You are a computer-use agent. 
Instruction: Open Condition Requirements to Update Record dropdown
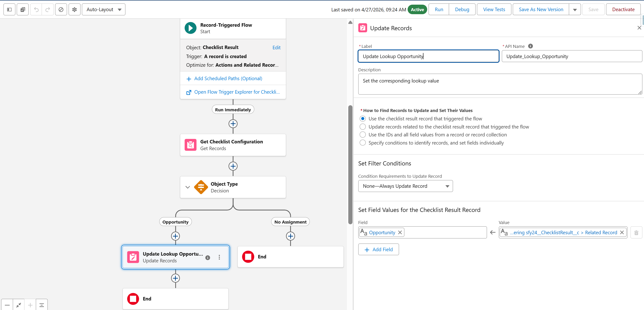point(405,186)
